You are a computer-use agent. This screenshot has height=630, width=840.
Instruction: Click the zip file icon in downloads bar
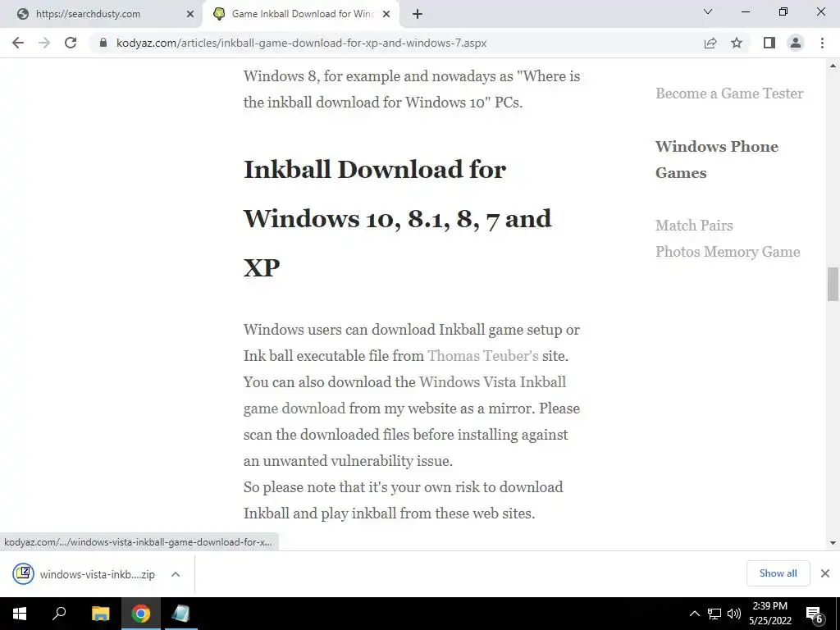coord(23,573)
